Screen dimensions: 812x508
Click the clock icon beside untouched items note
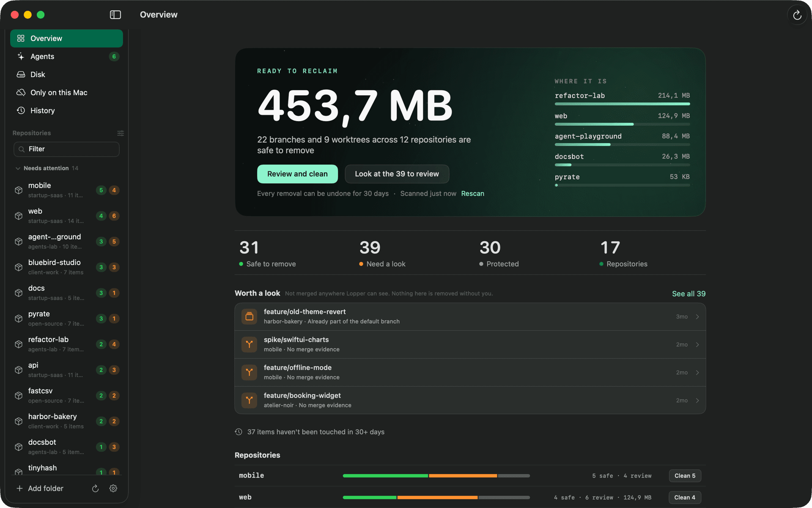click(x=239, y=432)
